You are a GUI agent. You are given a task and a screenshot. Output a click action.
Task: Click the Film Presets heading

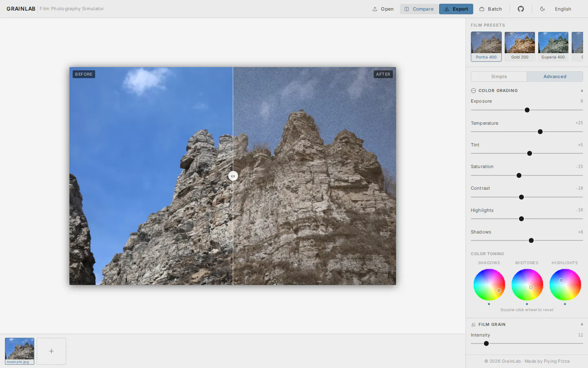pos(488,25)
